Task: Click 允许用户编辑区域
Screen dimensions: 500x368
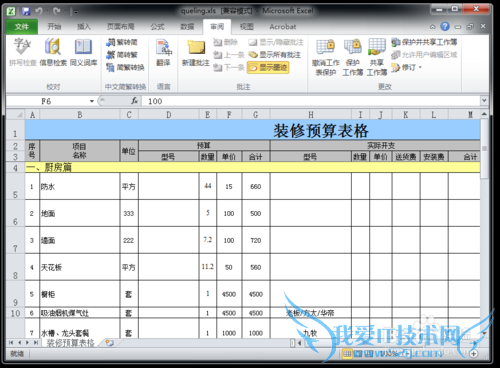Action: coord(424,55)
